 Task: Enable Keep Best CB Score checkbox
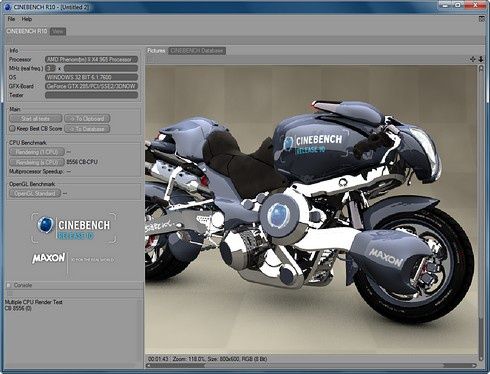pyautogui.click(x=12, y=128)
